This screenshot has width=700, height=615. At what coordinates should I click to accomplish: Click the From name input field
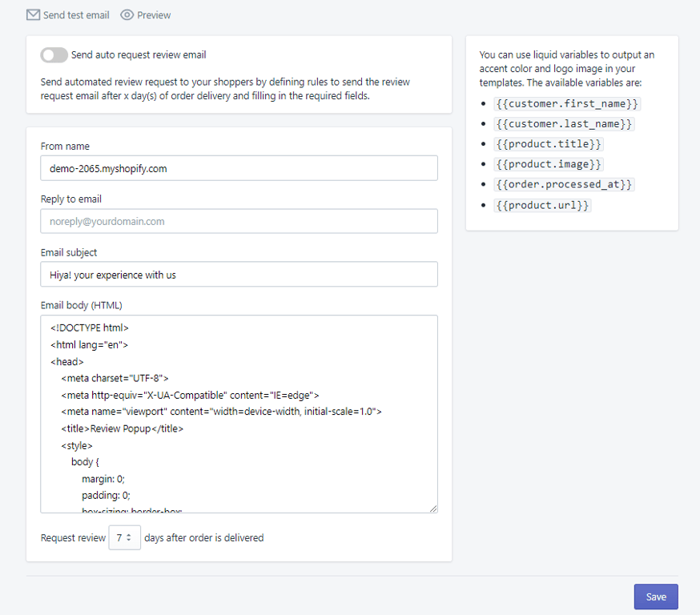(x=239, y=168)
